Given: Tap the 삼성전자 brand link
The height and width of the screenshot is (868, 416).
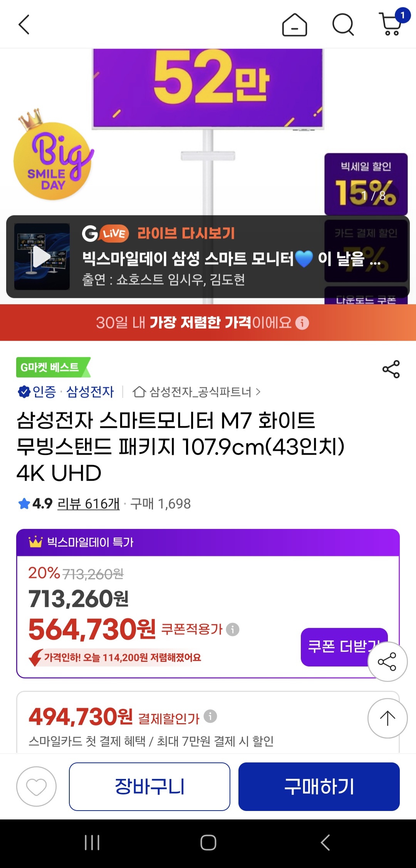Looking at the screenshot, I should coord(90,391).
